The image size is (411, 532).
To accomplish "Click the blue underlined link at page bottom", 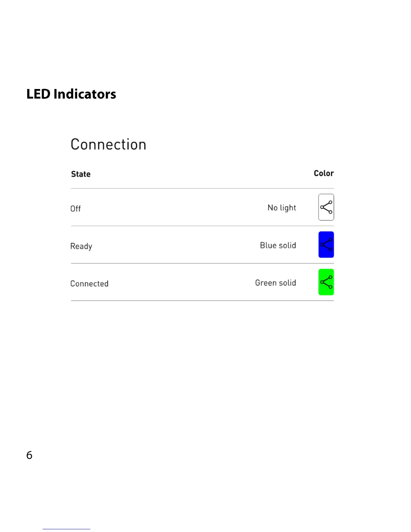I will (66, 529).
